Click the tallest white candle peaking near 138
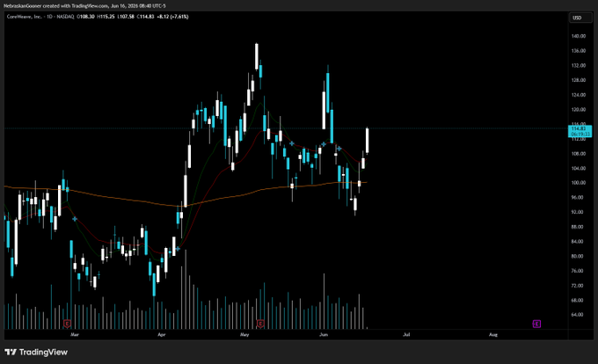The width and height of the screenshot is (598, 364). point(257,56)
